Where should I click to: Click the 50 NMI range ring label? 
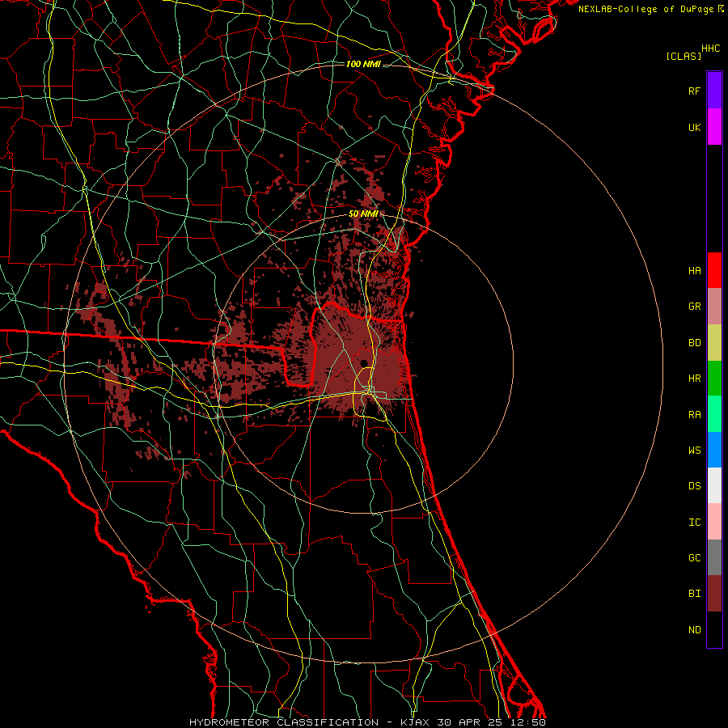tap(363, 214)
